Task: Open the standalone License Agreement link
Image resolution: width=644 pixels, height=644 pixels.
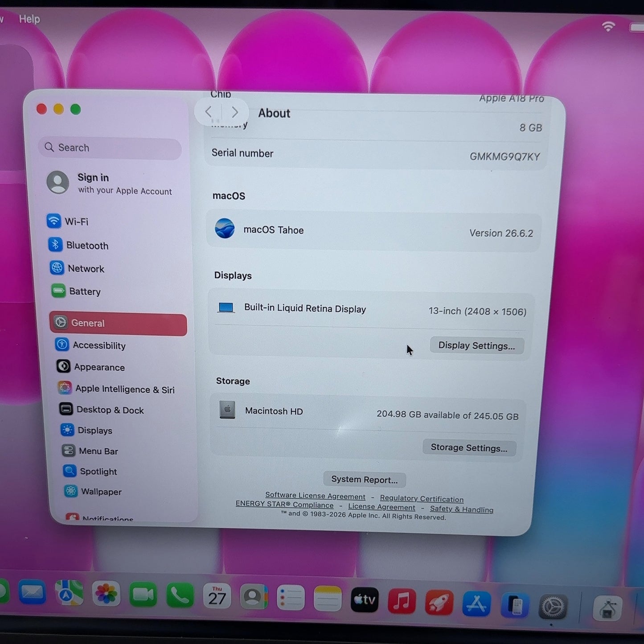Action: pos(381,507)
